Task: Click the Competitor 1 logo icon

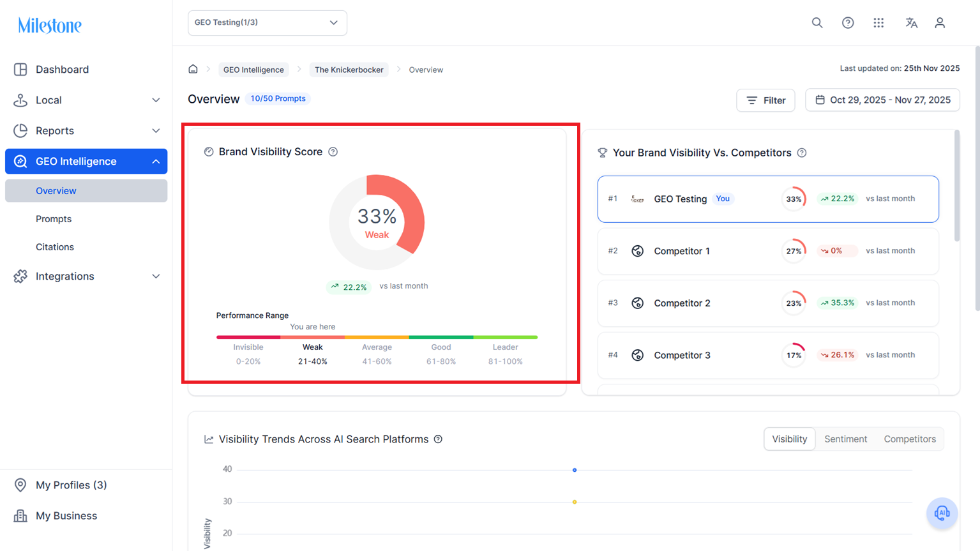Action: pos(637,251)
